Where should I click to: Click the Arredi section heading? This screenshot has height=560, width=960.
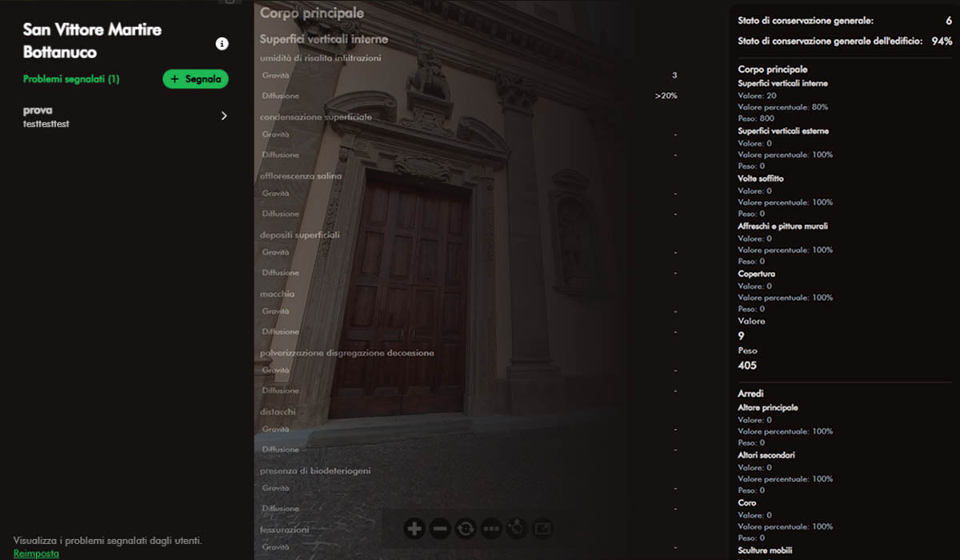click(750, 394)
